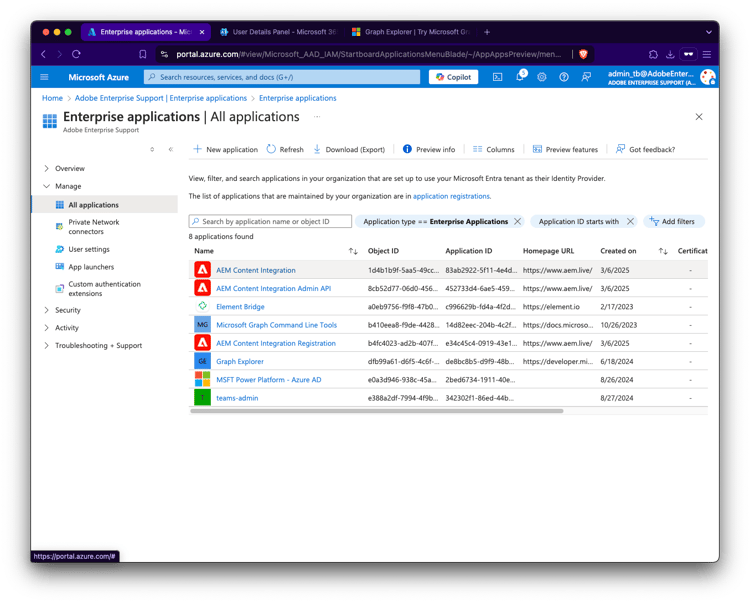Open the Help question mark icon

(x=564, y=77)
